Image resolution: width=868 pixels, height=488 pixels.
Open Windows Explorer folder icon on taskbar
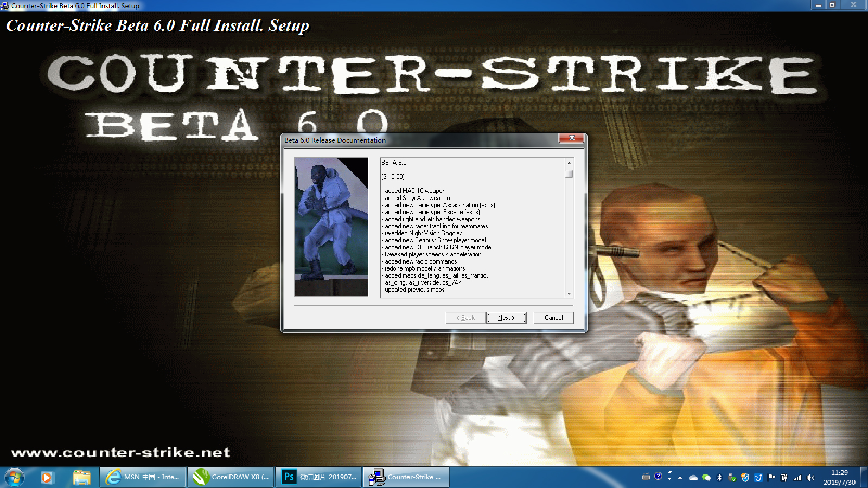[81, 477]
